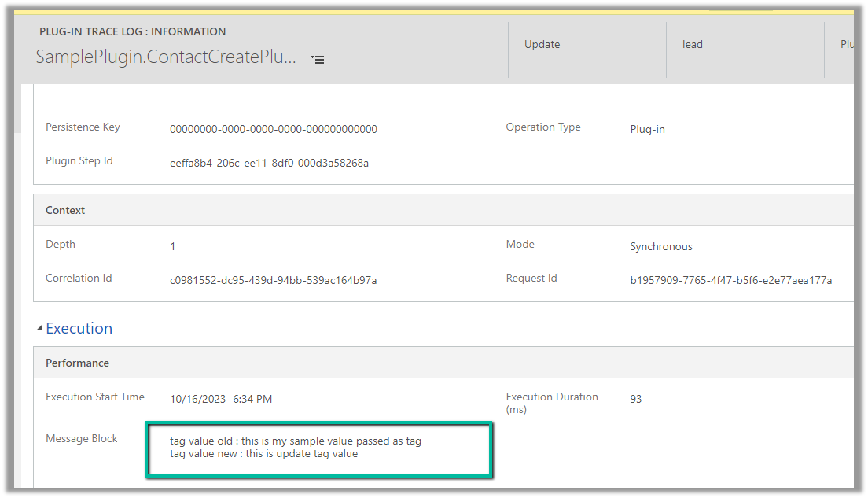This screenshot has width=868, height=498.
Task: Click the Plug-in Trace Log : Information label
Action: point(132,31)
